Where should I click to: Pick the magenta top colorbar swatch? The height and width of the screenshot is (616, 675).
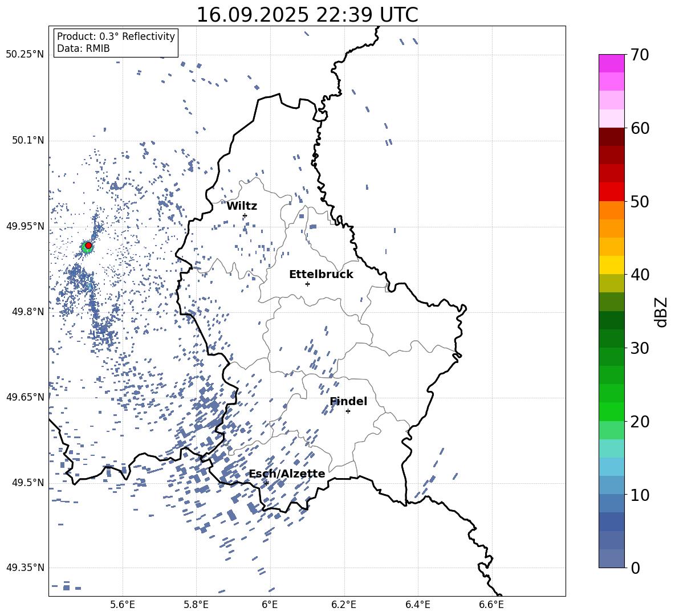pyautogui.click(x=612, y=64)
